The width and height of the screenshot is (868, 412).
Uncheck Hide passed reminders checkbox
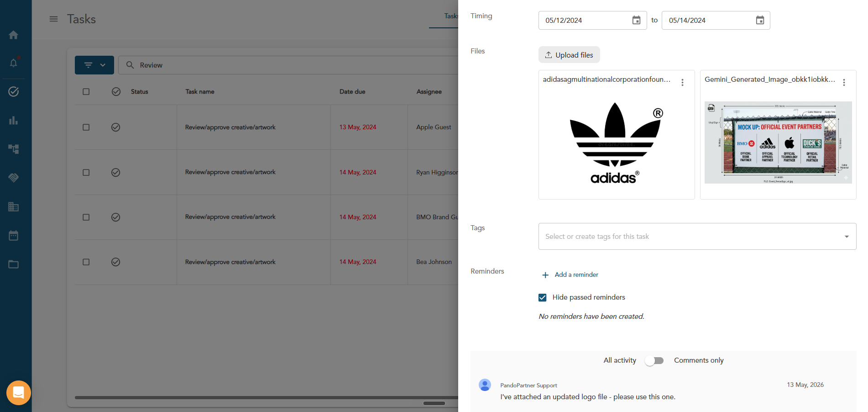(x=542, y=297)
